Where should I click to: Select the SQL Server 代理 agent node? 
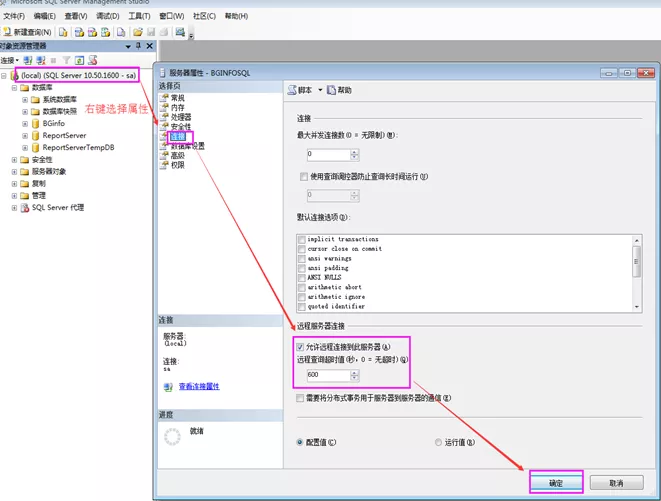point(58,207)
